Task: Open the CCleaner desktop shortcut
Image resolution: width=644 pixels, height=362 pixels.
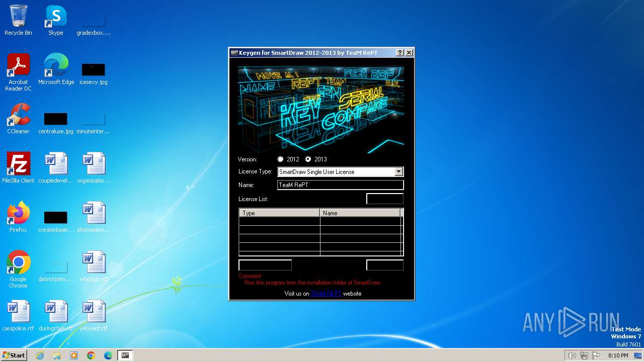Action: (18, 119)
